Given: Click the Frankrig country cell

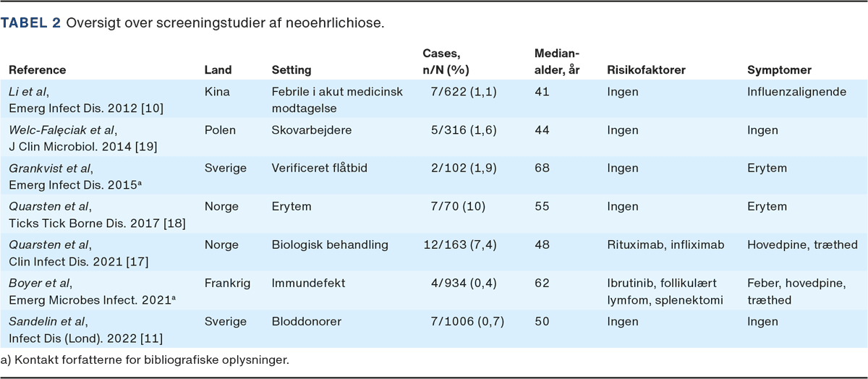Looking at the screenshot, I should tap(227, 283).
